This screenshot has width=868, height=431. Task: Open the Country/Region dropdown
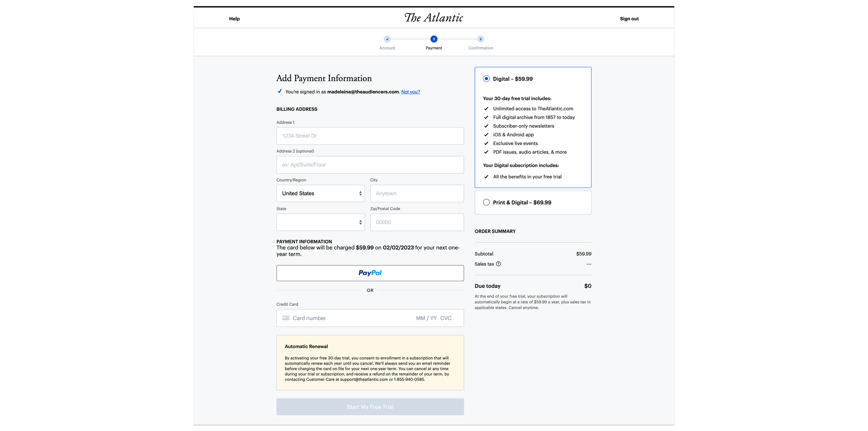tap(320, 193)
